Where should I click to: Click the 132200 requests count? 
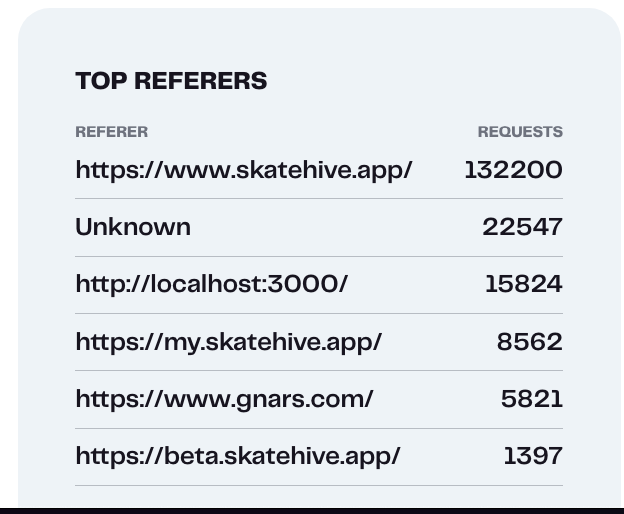(x=513, y=170)
